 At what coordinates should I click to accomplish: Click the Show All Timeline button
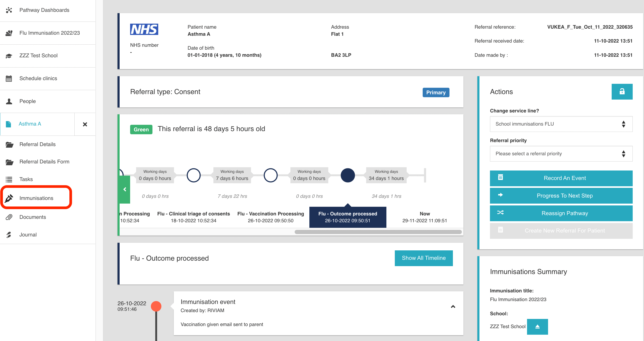pyautogui.click(x=423, y=258)
